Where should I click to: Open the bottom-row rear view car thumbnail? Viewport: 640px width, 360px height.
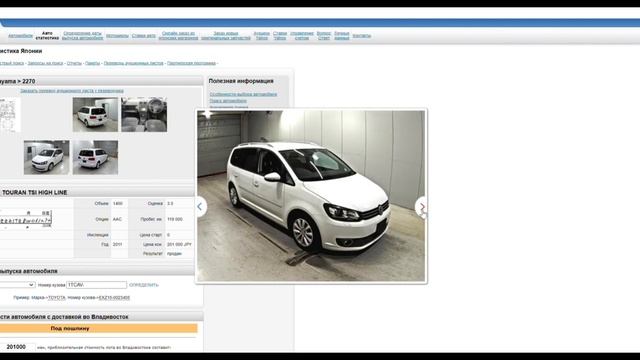click(95, 158)
